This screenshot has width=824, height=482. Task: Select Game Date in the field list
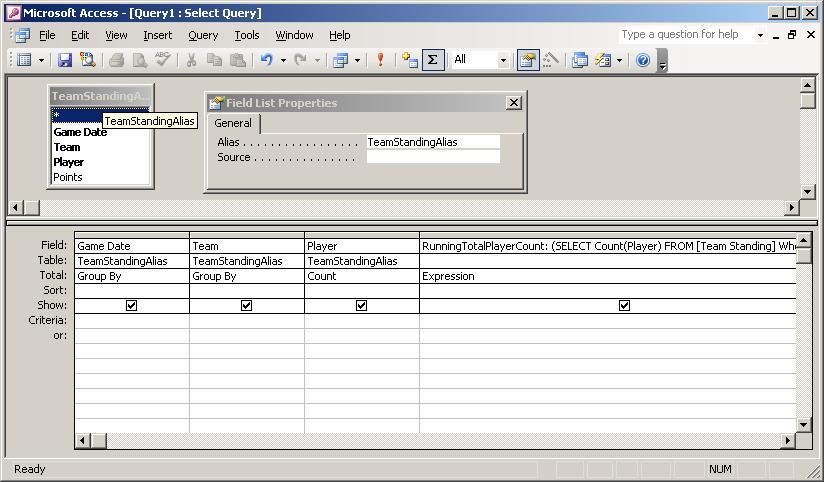point(80,132)
